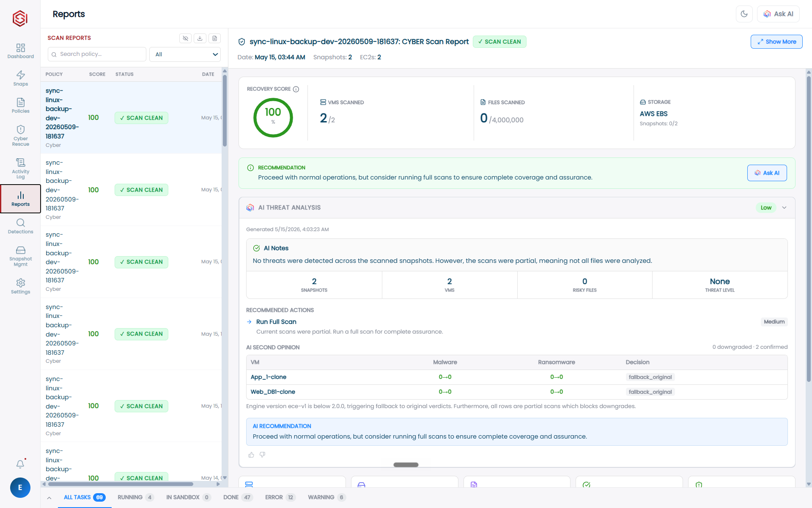Click the Run Full Scan action

tap(276, 322)
